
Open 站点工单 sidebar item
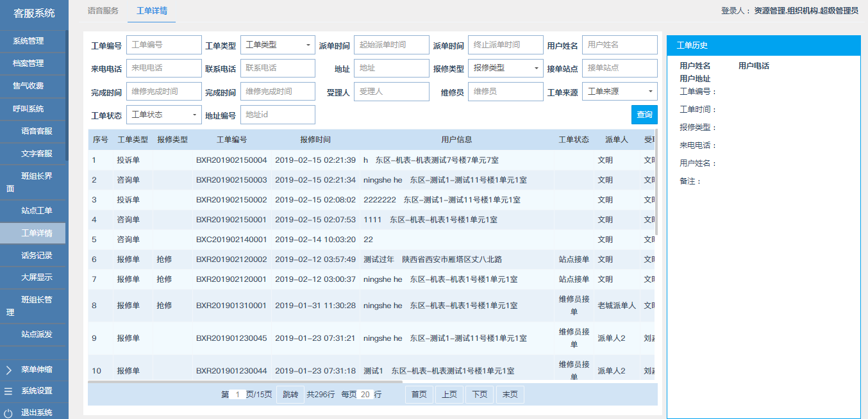33,210
